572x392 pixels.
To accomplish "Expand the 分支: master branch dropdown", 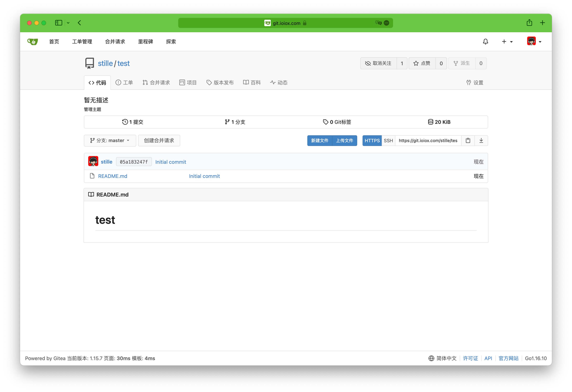I will (x=110, y=140).
